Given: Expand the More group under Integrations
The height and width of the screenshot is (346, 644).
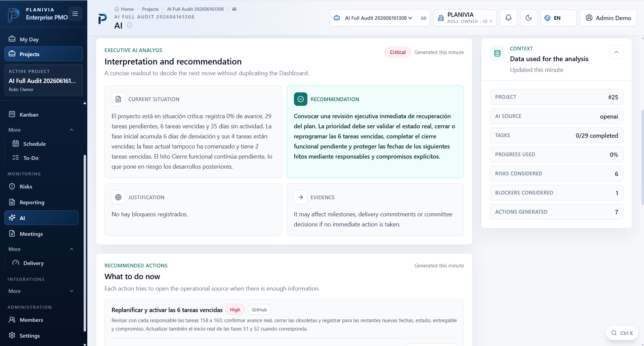Looking at the screenshot, I should [x=41, y=291].
